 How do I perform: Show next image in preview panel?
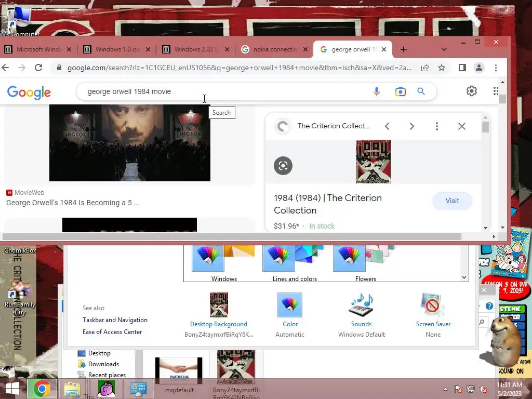pyautogui.click(x=412, y=126)
